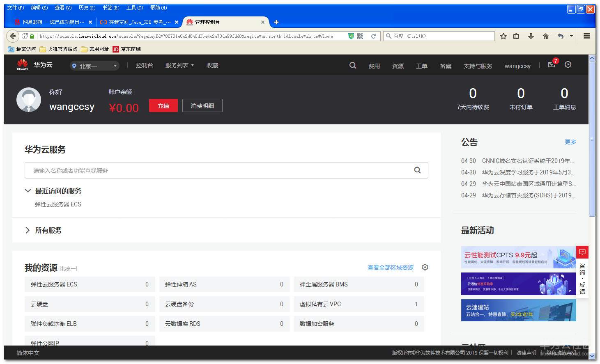Open the 历史 menu

(x=87, y=8)
